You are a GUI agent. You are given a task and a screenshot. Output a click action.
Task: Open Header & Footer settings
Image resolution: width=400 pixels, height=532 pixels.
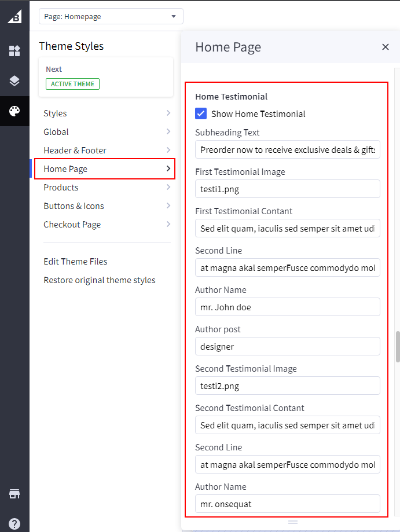(x=107, y=151)
